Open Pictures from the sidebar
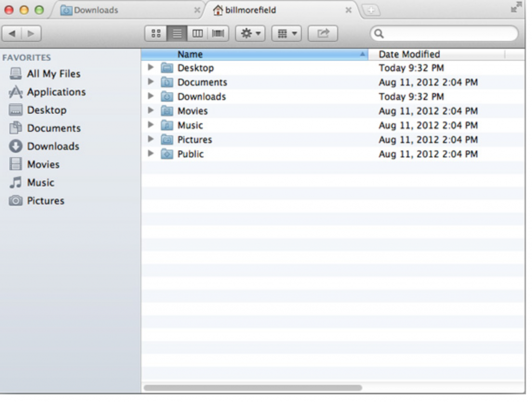This screenshot has width=532, height=402. pyautogui.click(x=46, y=201)
